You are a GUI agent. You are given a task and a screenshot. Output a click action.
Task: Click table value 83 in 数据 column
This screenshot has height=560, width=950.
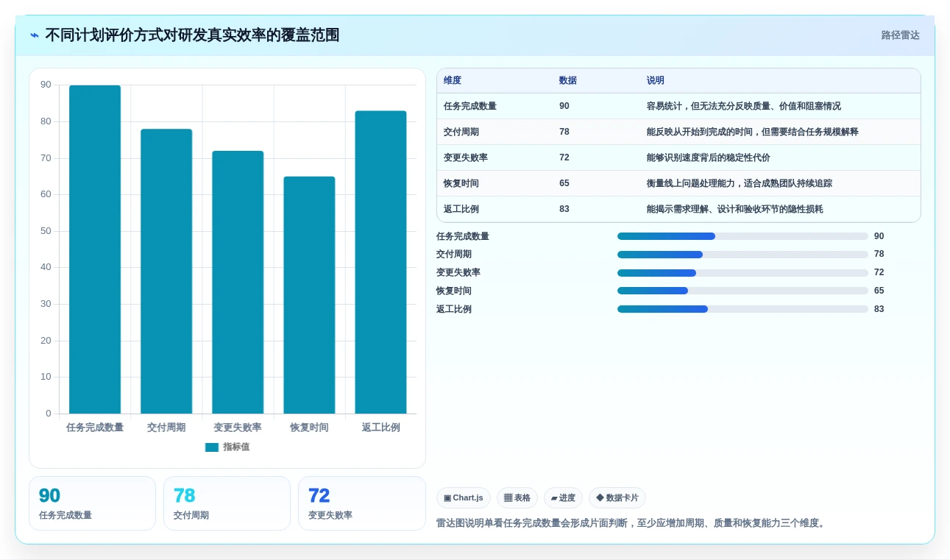coord(564,209)
